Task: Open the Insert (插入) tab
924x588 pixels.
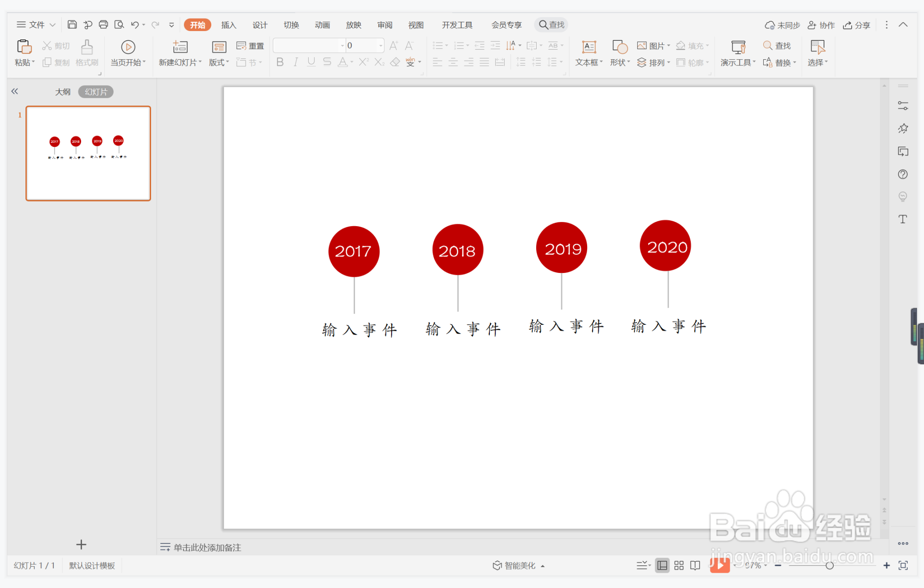Action: click(228, 25)
